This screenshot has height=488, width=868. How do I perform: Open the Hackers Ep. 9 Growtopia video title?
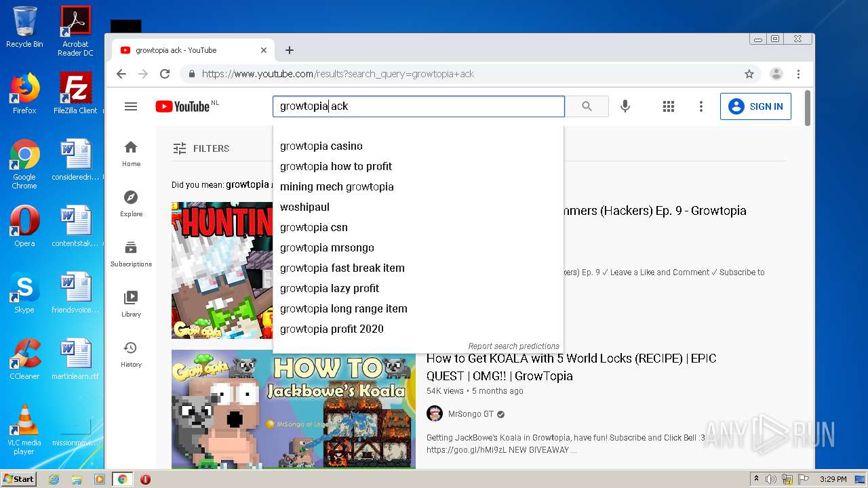click(x=654, y=211)
